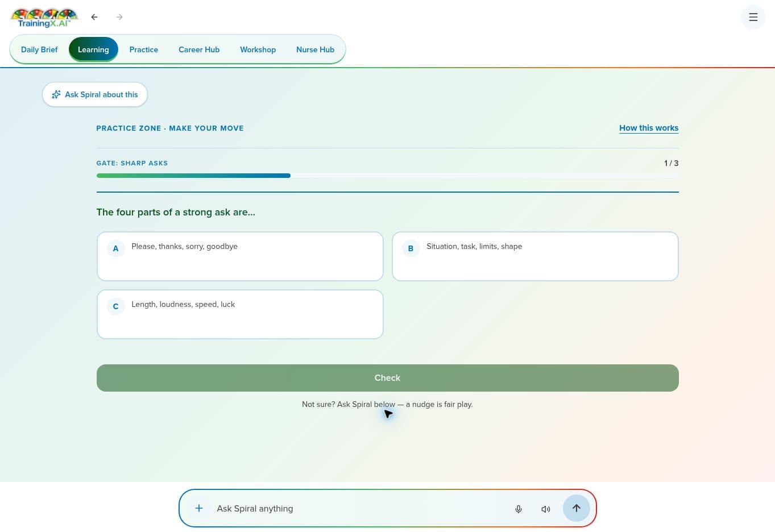Click Ask Spiral about this
The height and width of the screenshot is (532, 775).
[95, 94]
